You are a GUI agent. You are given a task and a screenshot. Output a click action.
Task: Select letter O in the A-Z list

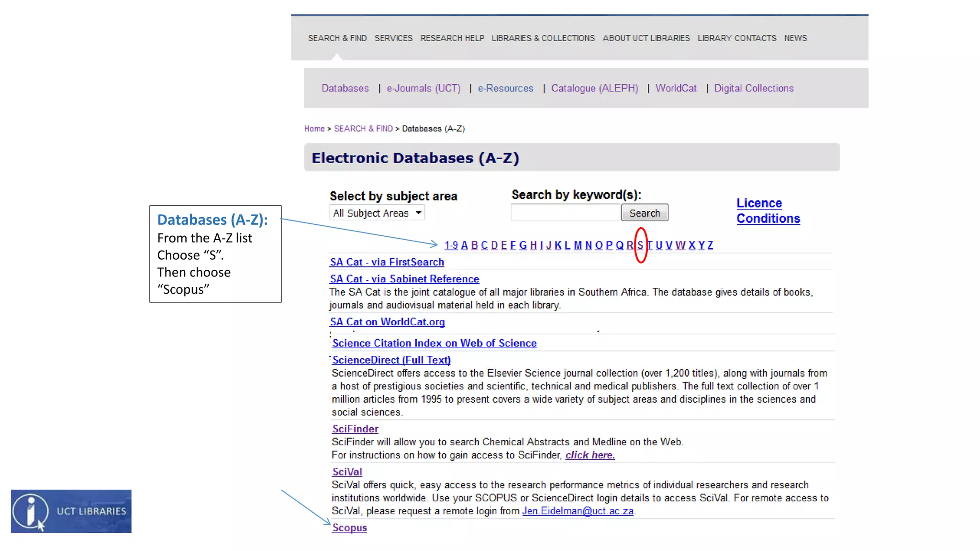(599, 245)
